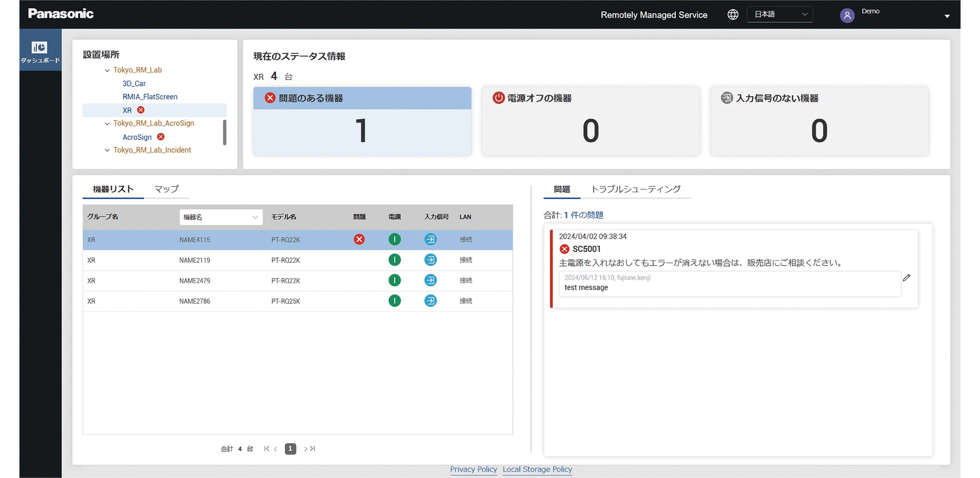Select the power-off devices status card
980x478 pixels.
(590, 121)
